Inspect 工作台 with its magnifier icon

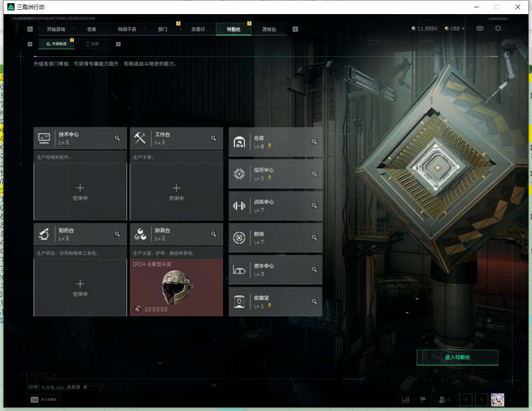(x=214, y=138)
